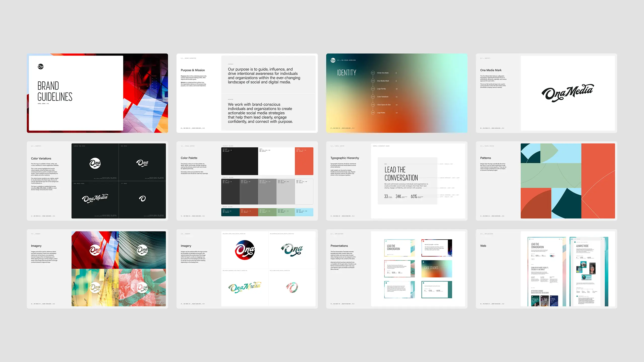This screenshot has height=362, width=644.
Task: Click the Ona circle logo on the cover slide
Action: [41, 67]
